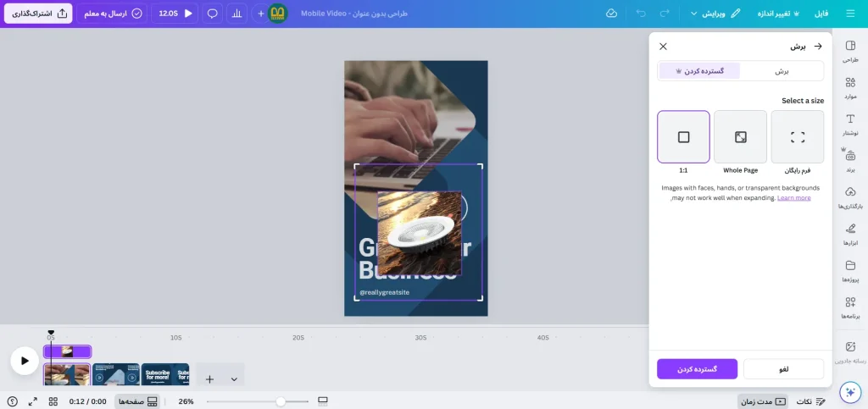
Task: Open the Brand (برند) sidebar panel
Action: [850, 162]
